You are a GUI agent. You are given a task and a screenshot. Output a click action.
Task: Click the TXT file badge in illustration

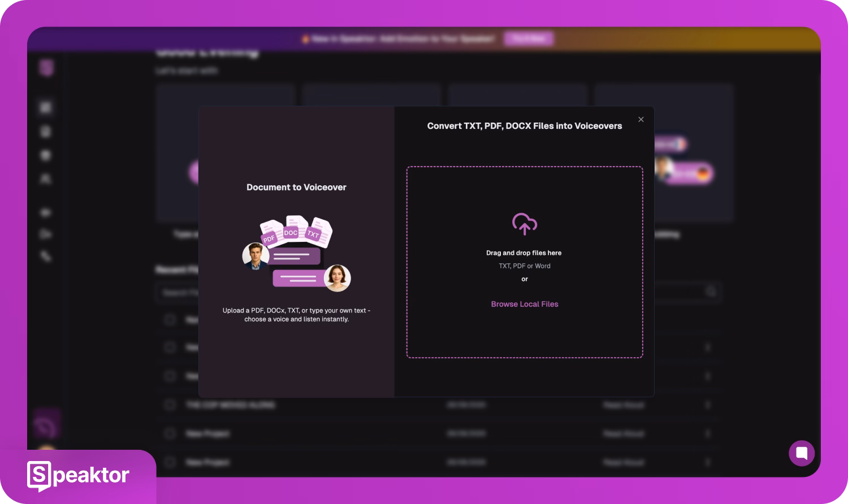pos(313,234)
